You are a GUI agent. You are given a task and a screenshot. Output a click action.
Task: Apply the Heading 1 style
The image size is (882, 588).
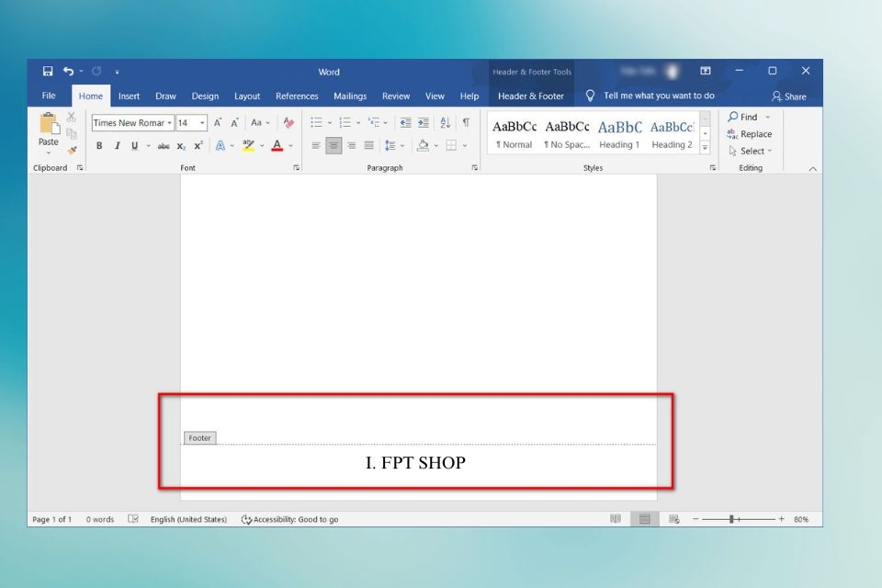pyautogui.click(x=619, y=134)
